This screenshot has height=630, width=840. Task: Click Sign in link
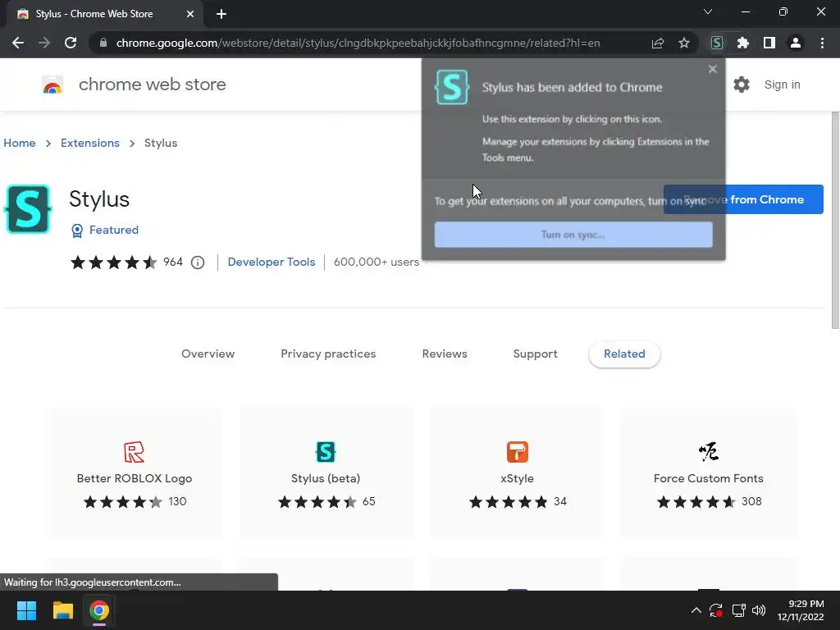coord(782,84)
